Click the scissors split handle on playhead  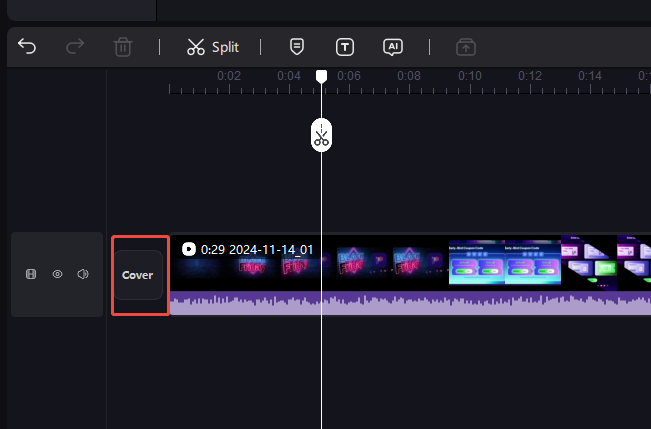321,135
